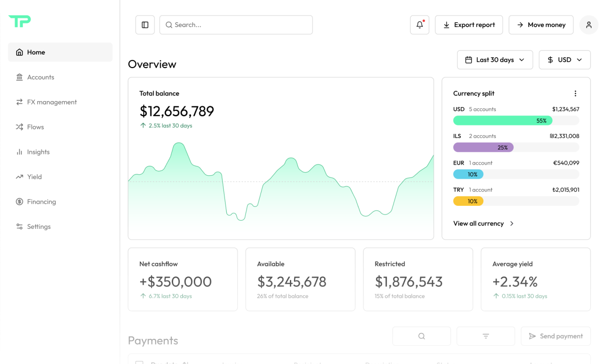Open the USD currency selector
Screen dimensions: 614x364
tap(564, 59)
